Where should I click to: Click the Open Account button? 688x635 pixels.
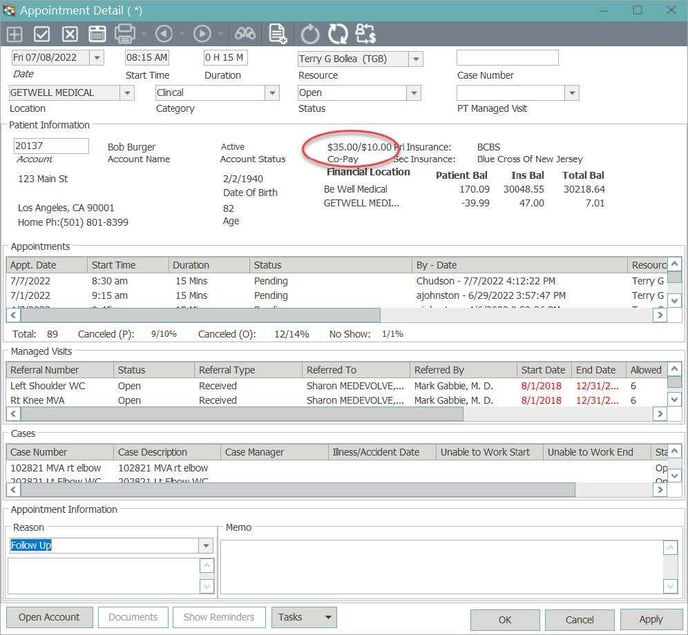point(50,618)
